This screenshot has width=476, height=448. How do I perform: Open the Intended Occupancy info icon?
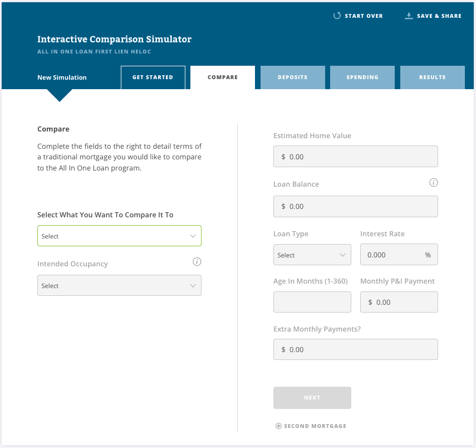[x=197, y=262]
